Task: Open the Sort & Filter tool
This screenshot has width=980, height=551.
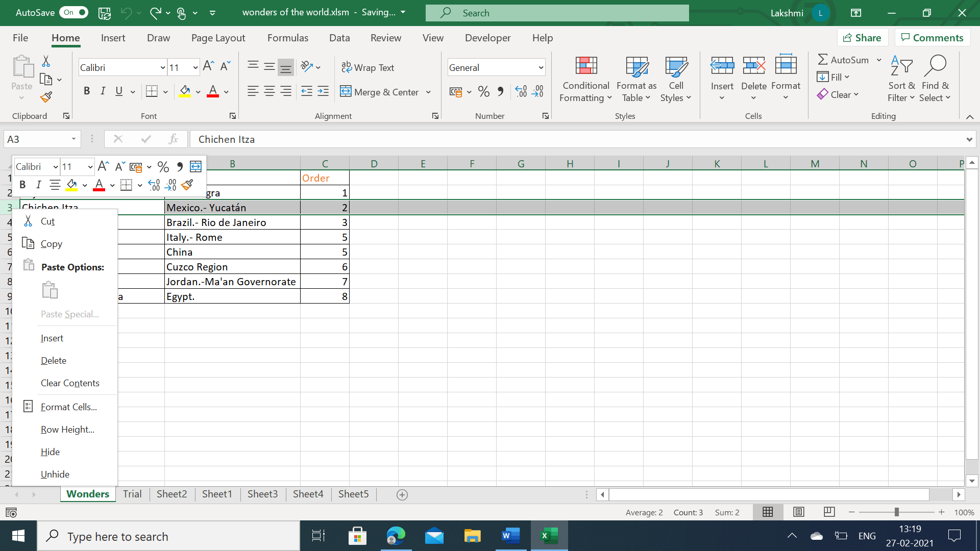Action: coord(901,79)
